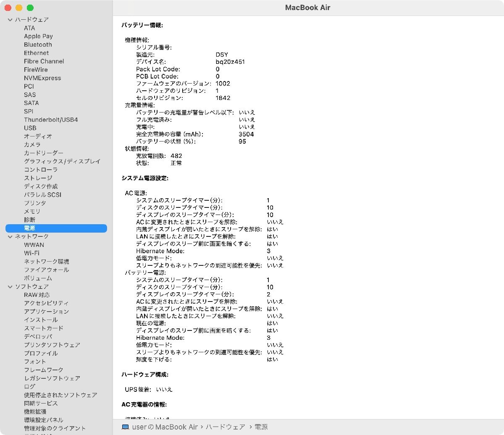The height and width of the screenshot is (435, 504).
Task: Open Thunderbolt/USB4 entry
Action: point(51,120)
